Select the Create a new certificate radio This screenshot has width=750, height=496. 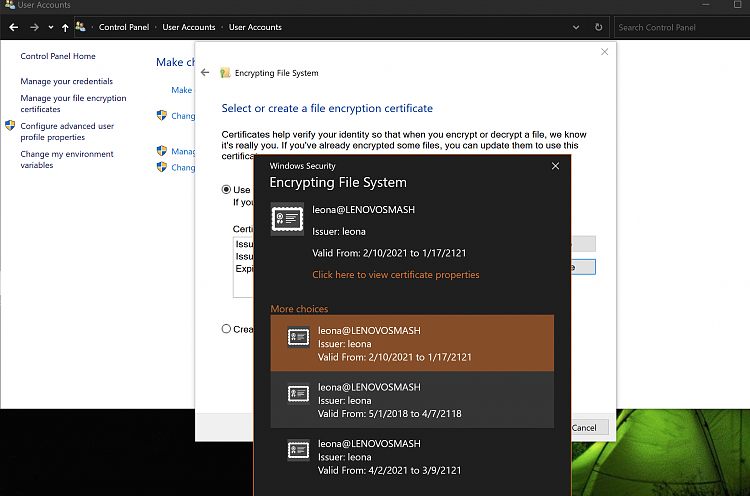tap(226, 329)
